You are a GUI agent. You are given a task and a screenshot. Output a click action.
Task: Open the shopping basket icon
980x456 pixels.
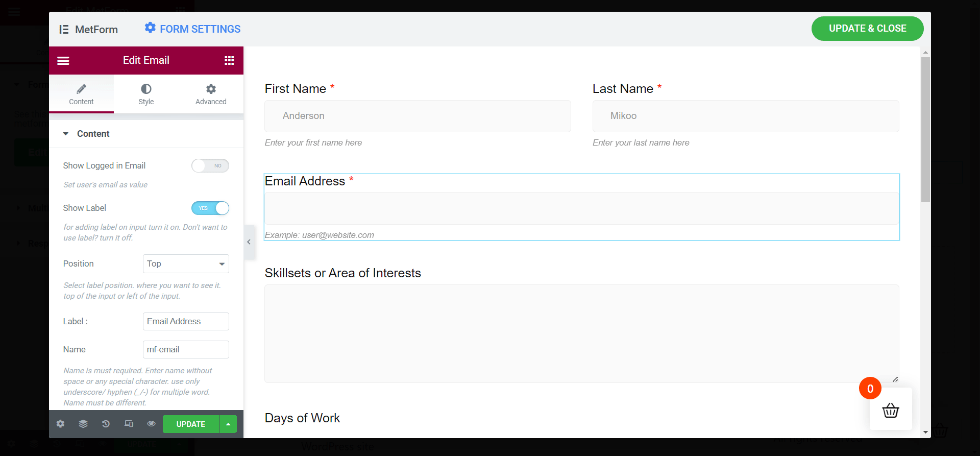pyautogui.click(x=891, y=410)
